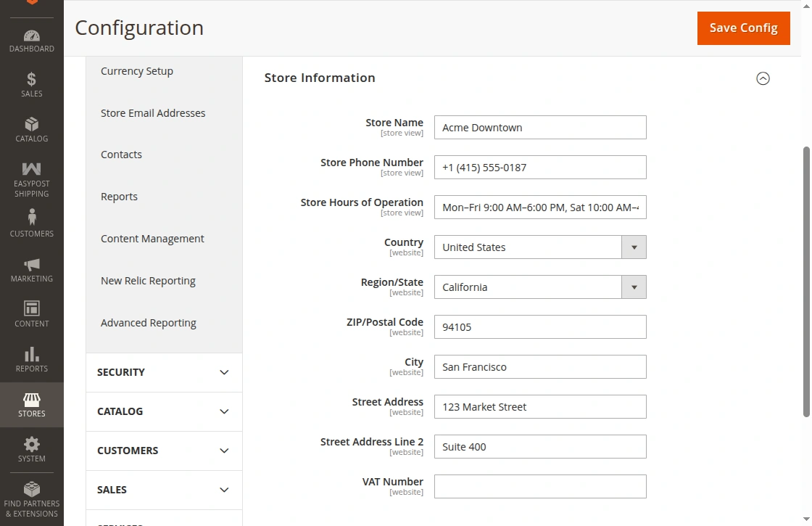Collapse the Store Information section

[x=763, y=78]
